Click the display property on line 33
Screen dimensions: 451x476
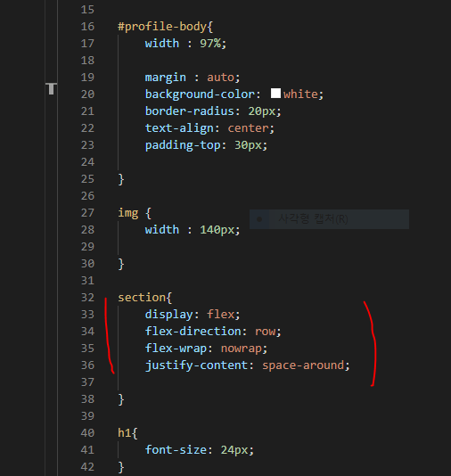click(168, 315)
